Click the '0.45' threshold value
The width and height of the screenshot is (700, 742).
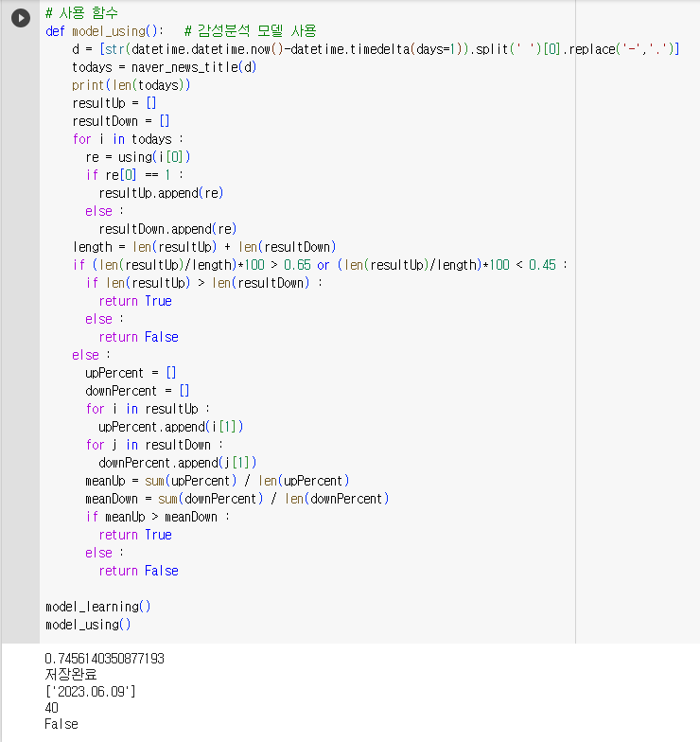tap(543, 265)
